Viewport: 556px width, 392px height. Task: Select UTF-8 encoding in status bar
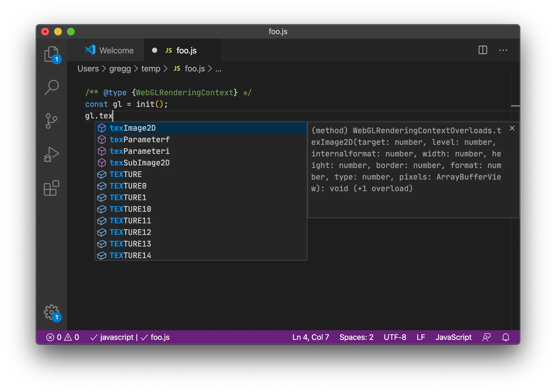[395, 337]
